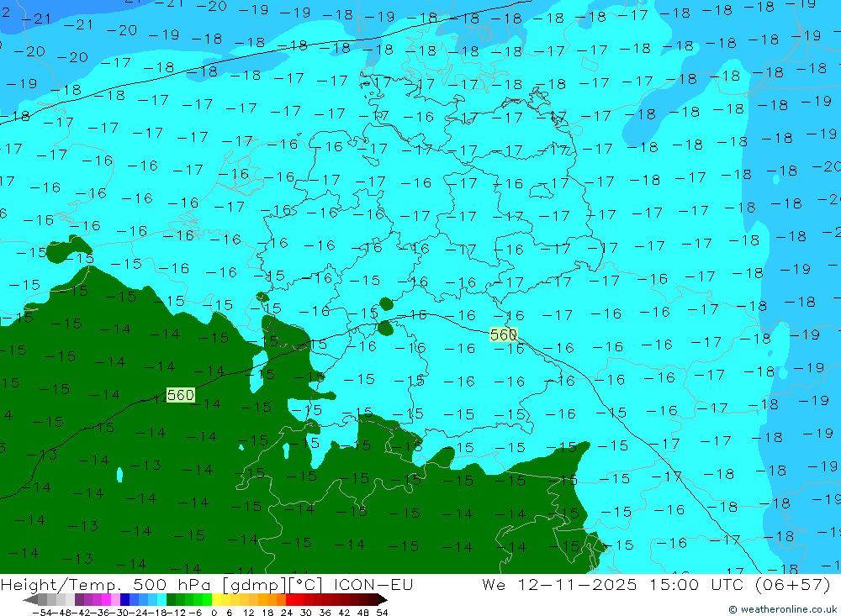Click the yellow 560 contour label over cyan area
This screenshot has height=616, width=841.
coord(503,334)
